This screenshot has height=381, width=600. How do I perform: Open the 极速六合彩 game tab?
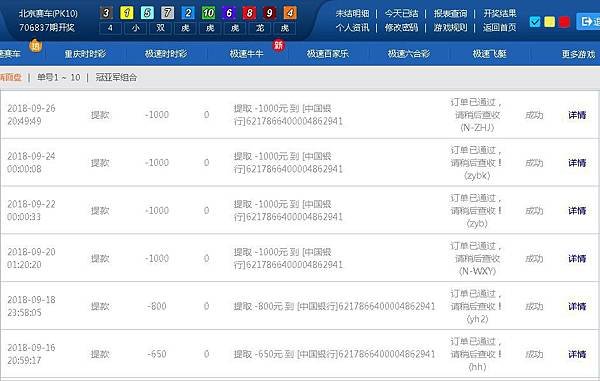(x=409, y=54)
